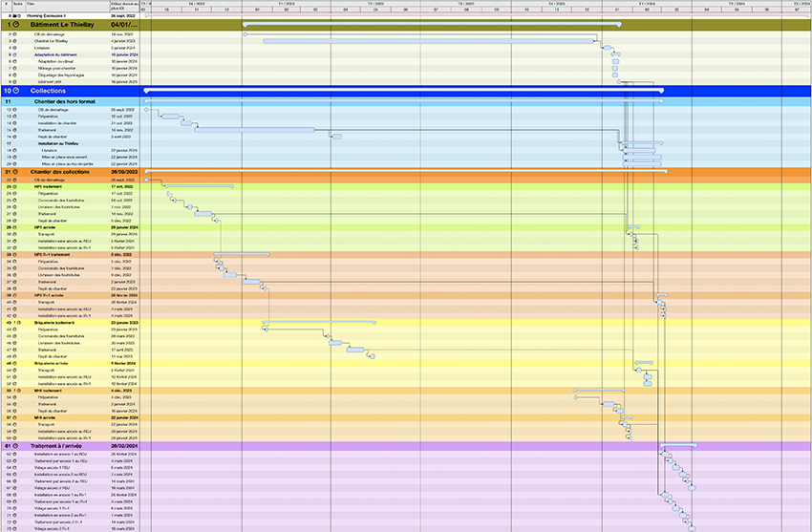
Task: Click the status icon in the HP2 R+1 arrivée row
Action: [14, 295]
